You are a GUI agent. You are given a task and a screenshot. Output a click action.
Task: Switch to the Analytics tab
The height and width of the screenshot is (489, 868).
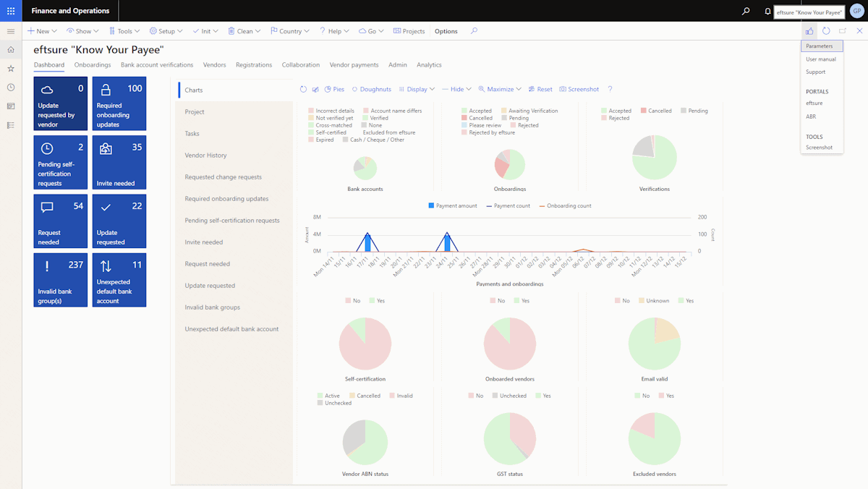[x=429, y=65]
